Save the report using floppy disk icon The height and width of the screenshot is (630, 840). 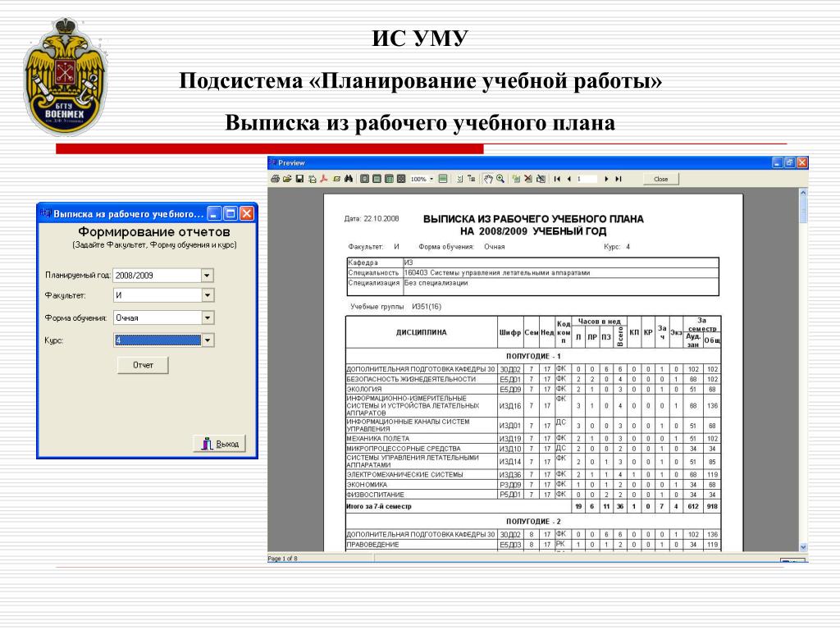[299, 179]
